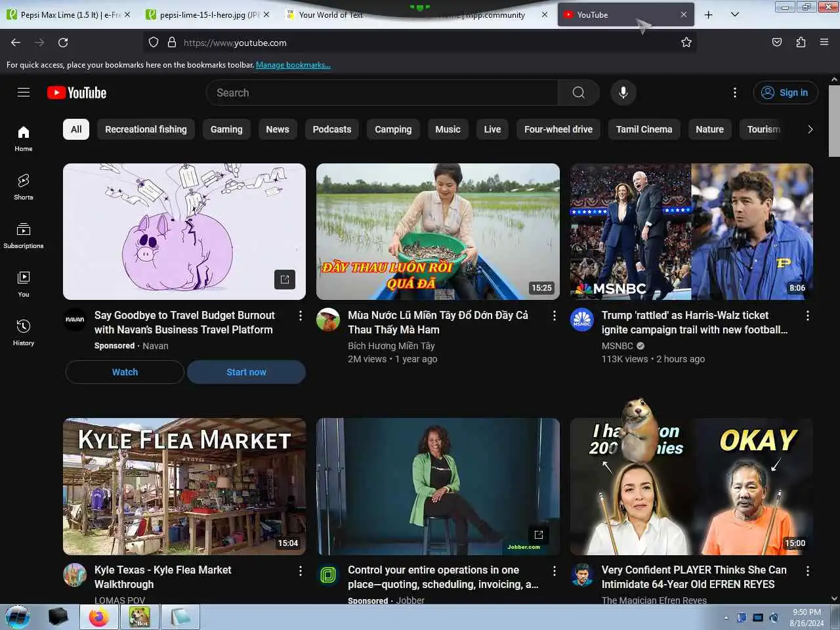The height and width of the screenshot is (630, 840).
Task: Switch to pepsi-lime-15-l-hero.jpg tab
Action: (x=207, y=14)
